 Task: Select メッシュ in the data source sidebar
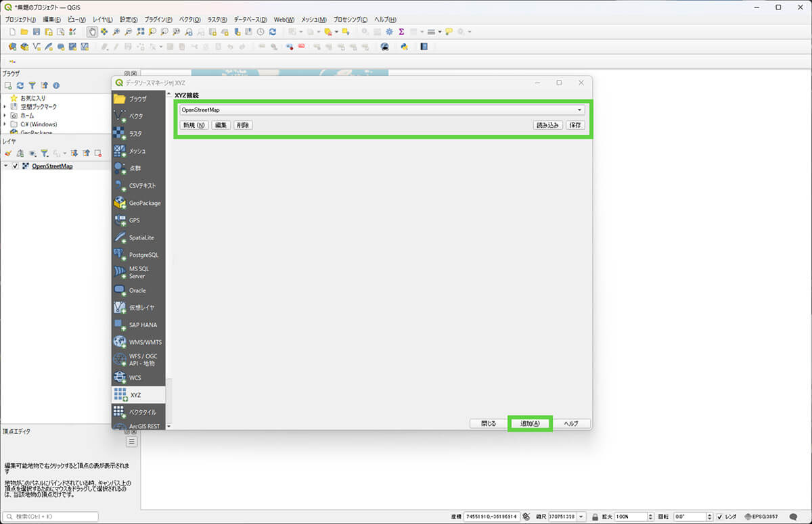pyautogui.click(x=138, y=151)
